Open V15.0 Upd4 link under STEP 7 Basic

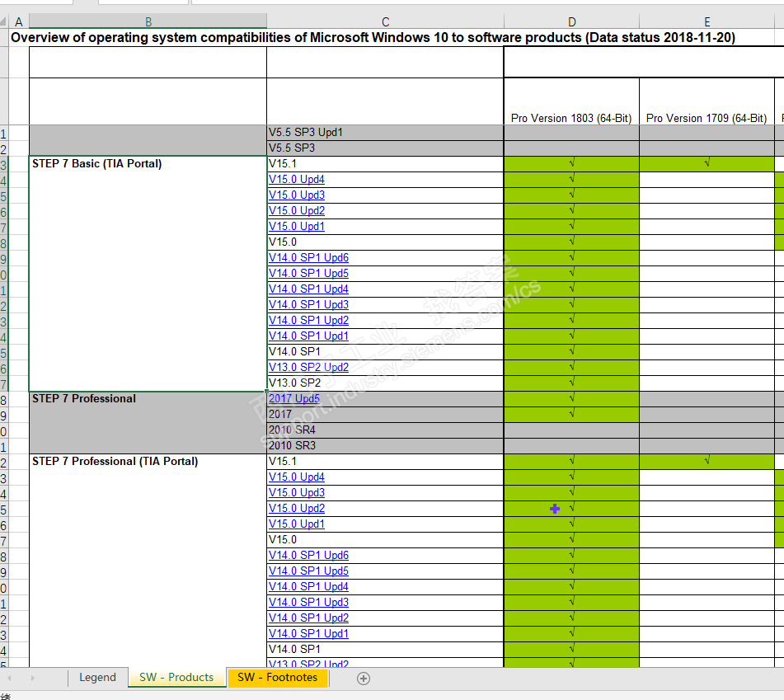[297, 179]
